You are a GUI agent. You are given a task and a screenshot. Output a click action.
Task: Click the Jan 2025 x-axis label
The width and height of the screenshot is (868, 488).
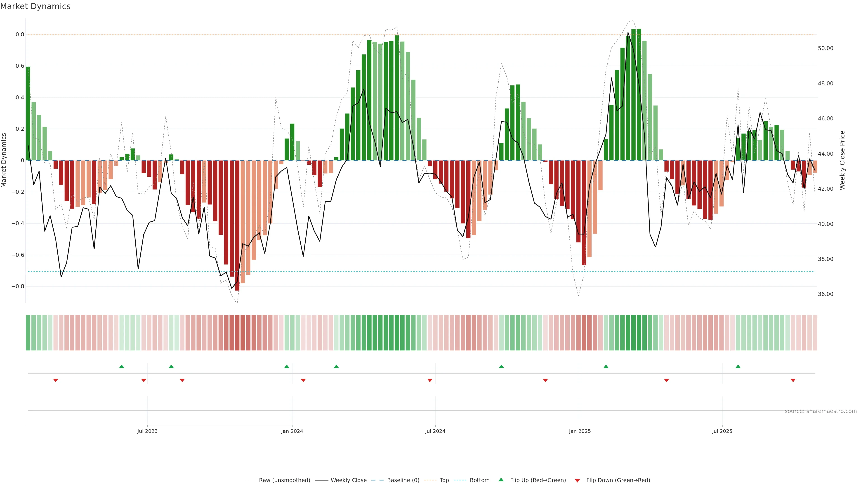tap(580, 431)
